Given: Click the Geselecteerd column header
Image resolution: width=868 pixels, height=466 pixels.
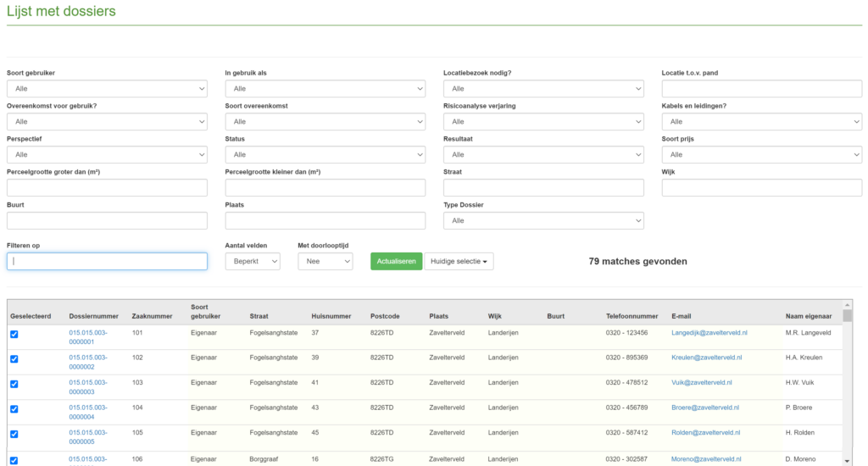Looking at the screenshot, I should [x=31, y=316].
